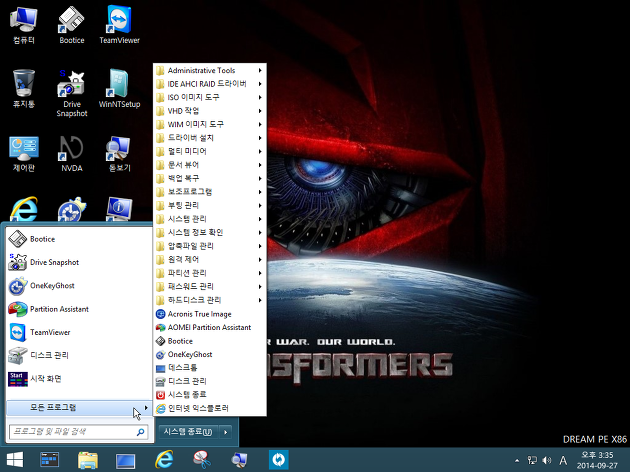
Task: Click the volume speaker tray icon
Action: (x=547, y=460)
